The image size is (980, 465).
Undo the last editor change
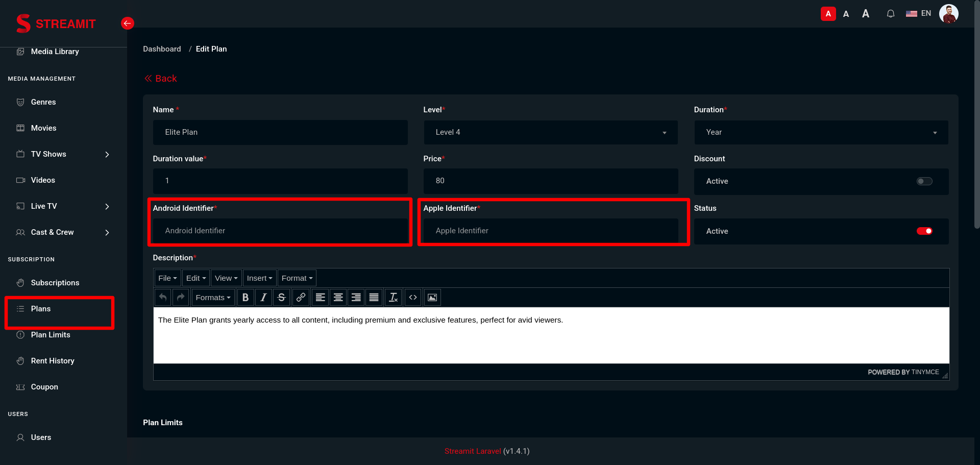click(163, 297)
